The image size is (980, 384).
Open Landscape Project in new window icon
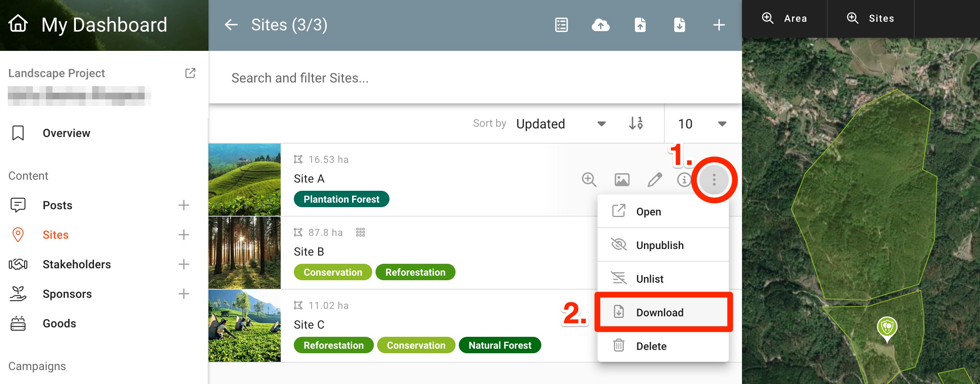click(x=190, y=73)
